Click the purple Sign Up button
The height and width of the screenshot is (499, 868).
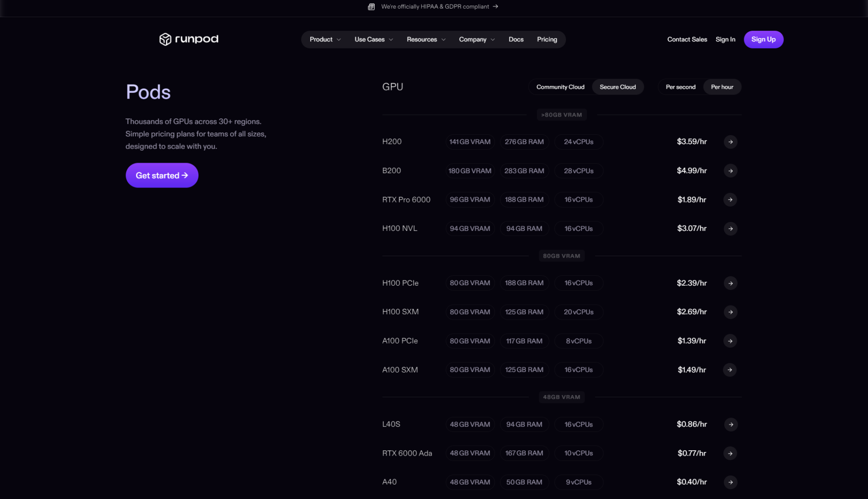(x=763, y=40)
